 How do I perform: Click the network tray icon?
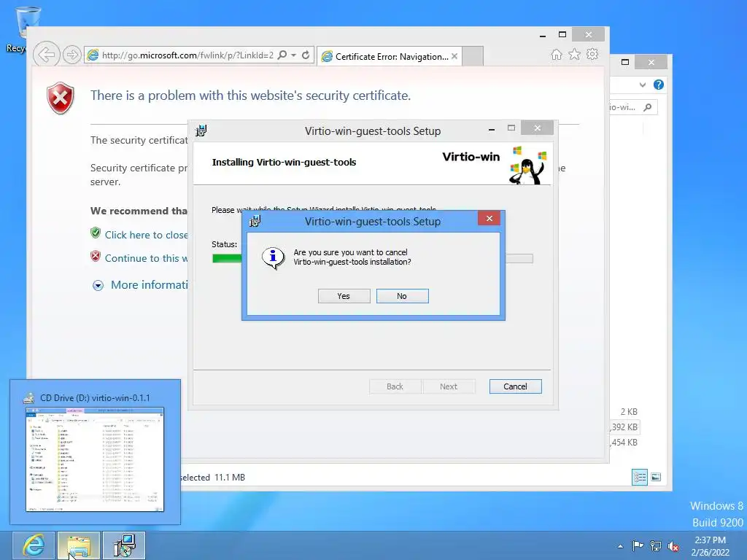pos(656,546)
